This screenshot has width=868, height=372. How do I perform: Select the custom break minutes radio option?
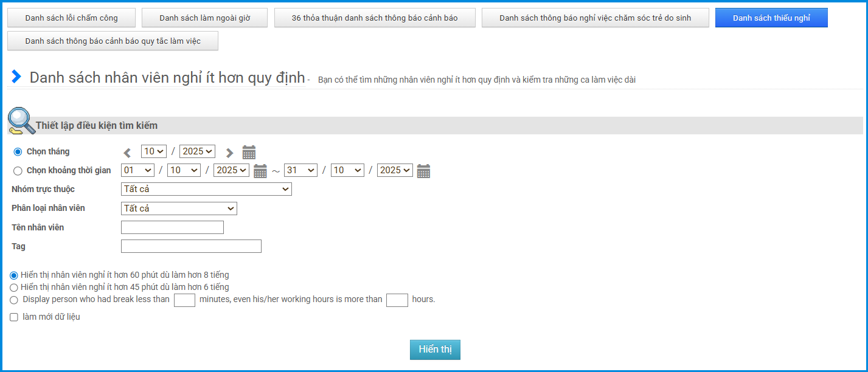[14, 300]
